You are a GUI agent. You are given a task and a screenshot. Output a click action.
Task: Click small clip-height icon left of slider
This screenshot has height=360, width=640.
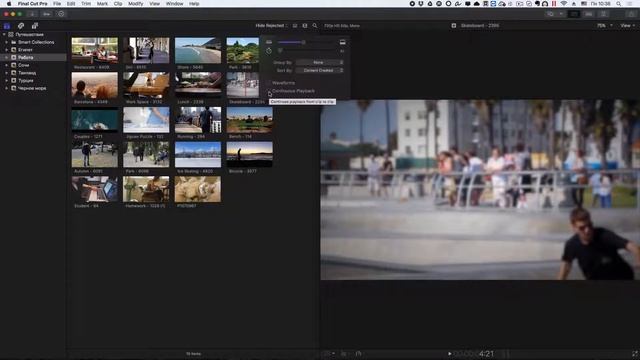click(x=269, y=42)
